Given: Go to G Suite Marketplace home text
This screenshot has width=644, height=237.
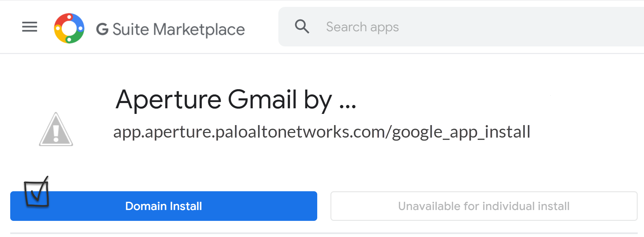Looking at the screenshot, I should coord(170,29).
